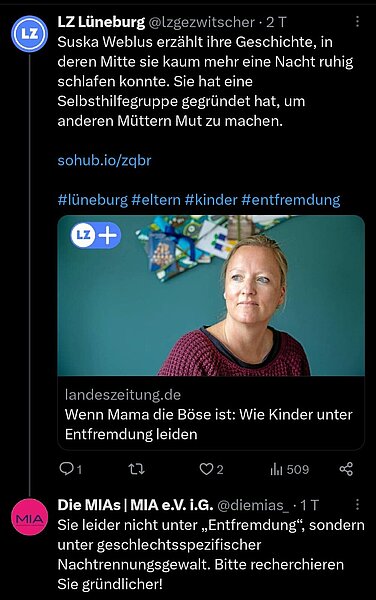Open the Die MIAs | MIA e.V. i.G. profile name
Screen dimensions: 376x600
pyautogui.click(x=135, y=505)
